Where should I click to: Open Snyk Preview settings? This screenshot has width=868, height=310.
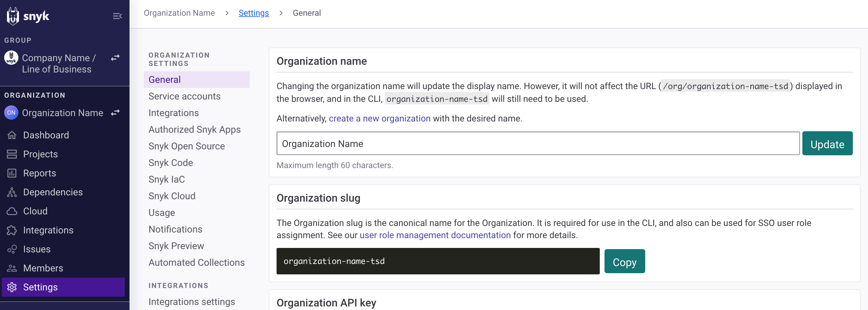[176, 246]
